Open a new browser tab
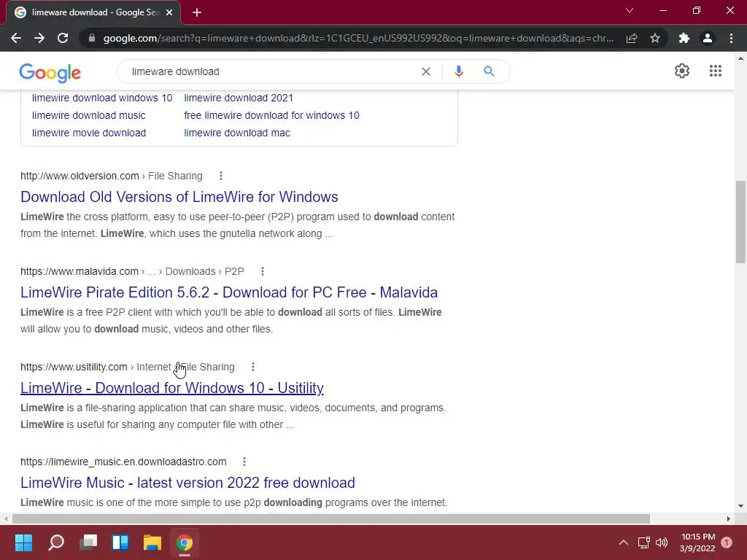Screen dimensions: 747x560 [197, 12]
